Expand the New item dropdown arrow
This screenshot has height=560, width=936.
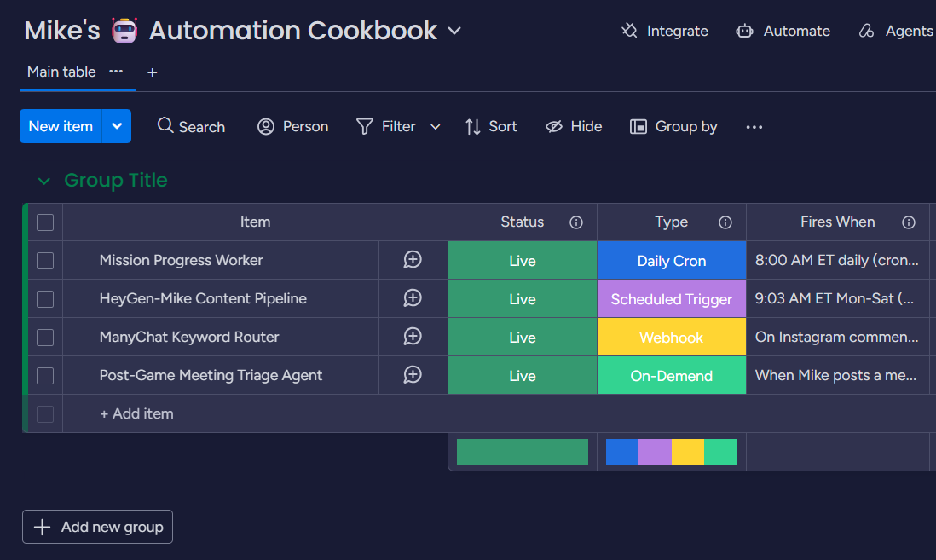pos(117,126)
